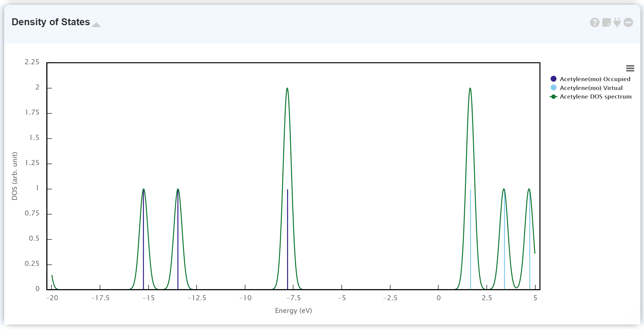Toggle Acetylene(mo) Virtual legend series
Viewport: 644px width, 329px height.
591,88
